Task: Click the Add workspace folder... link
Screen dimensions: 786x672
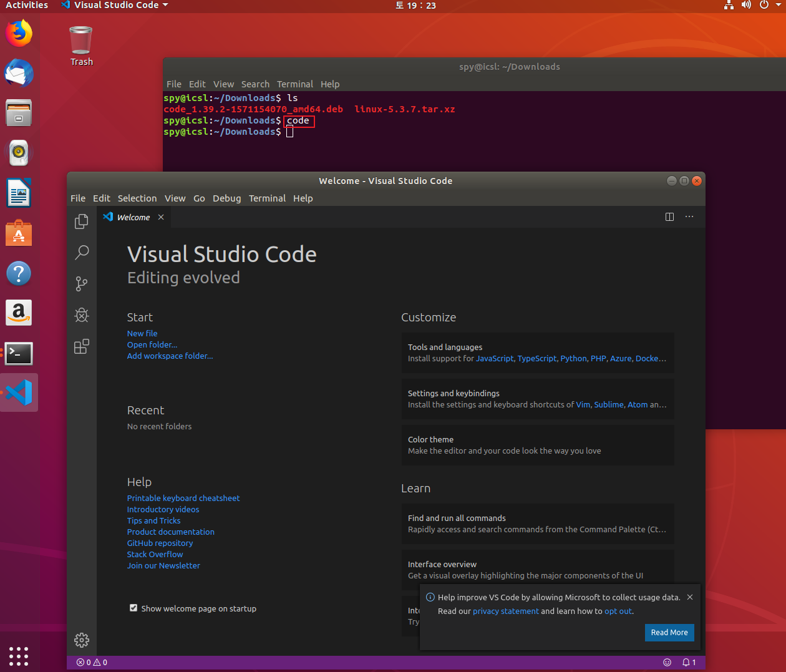Action: point(170,356)
